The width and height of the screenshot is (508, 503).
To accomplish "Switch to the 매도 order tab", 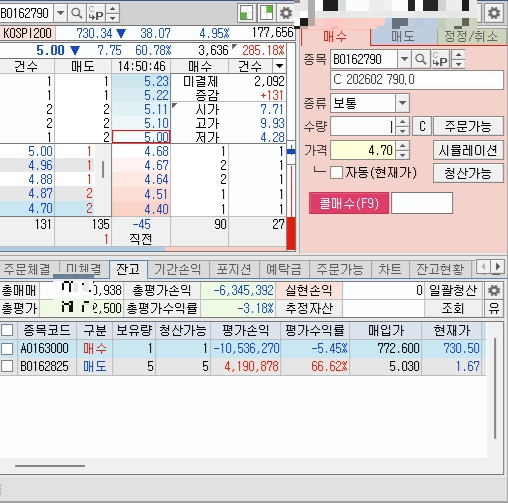I will 403,36.
